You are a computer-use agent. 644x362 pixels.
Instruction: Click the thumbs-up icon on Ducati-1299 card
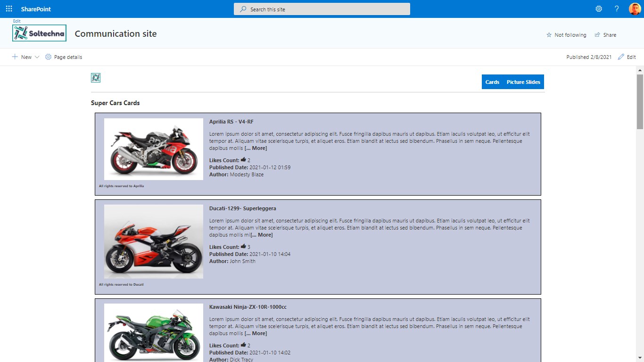coord(243,247)
